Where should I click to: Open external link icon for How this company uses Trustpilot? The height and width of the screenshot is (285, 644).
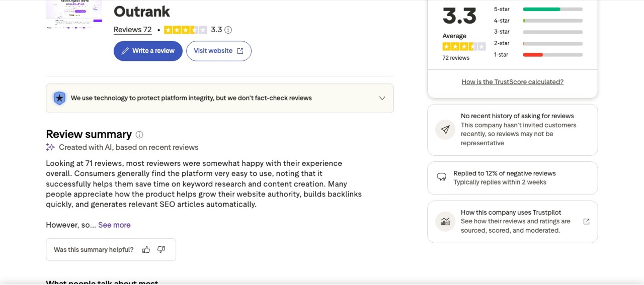(586, 222)
